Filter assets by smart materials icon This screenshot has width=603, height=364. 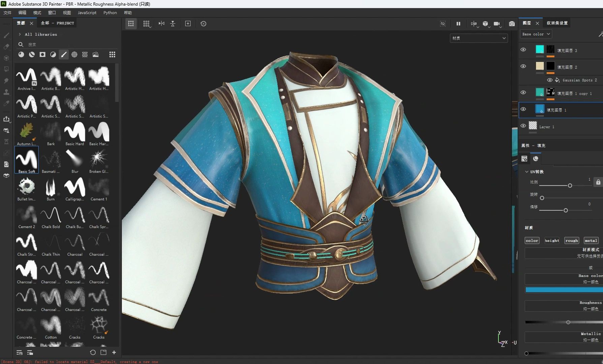pyautogui.click(x=32, y=54)
